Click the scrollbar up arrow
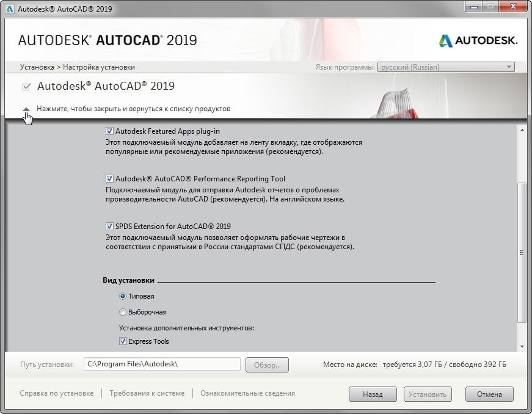This screenshot has height=414, width=532. (x=522, y=130)
